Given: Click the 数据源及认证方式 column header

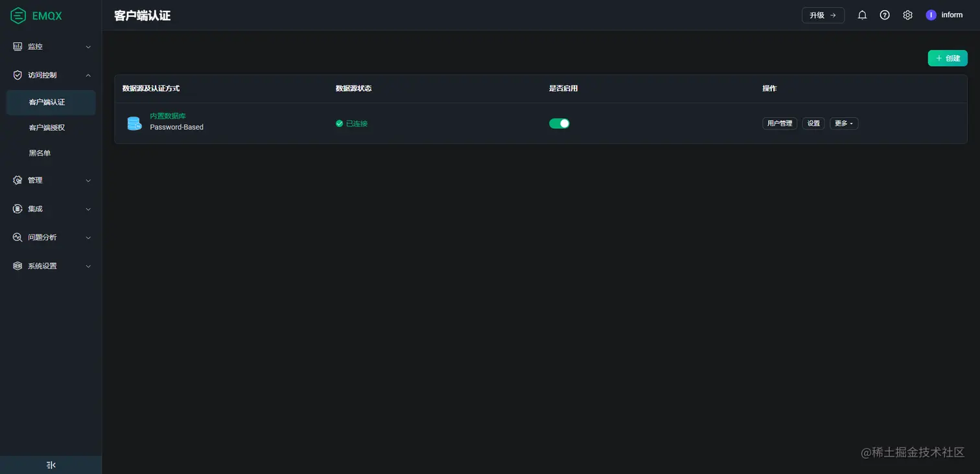Looking at the screenshot, I should 151,88.
